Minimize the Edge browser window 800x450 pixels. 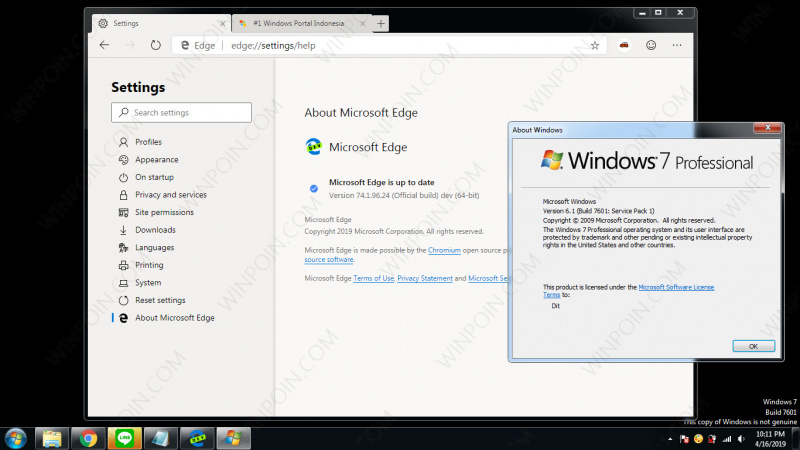click(642, 13)
